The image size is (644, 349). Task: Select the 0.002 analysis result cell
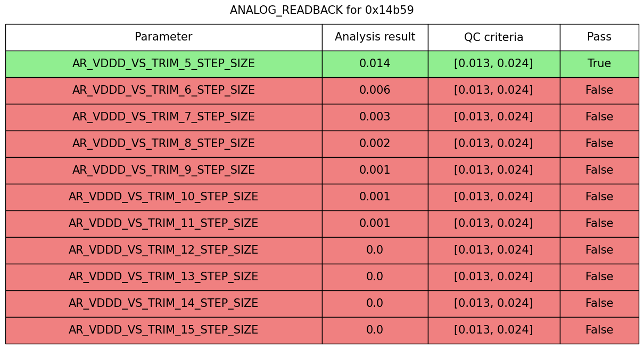(375, 144)
